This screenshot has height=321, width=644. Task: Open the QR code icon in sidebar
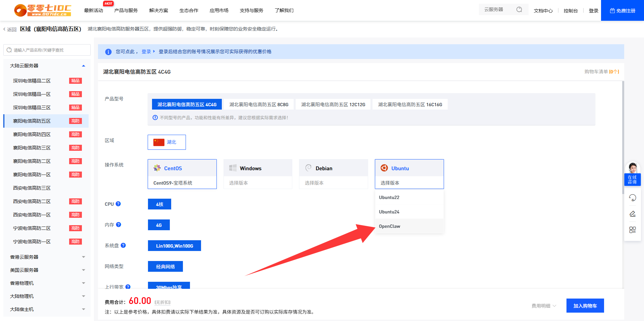pyautogui.click(x=632, y=230)
